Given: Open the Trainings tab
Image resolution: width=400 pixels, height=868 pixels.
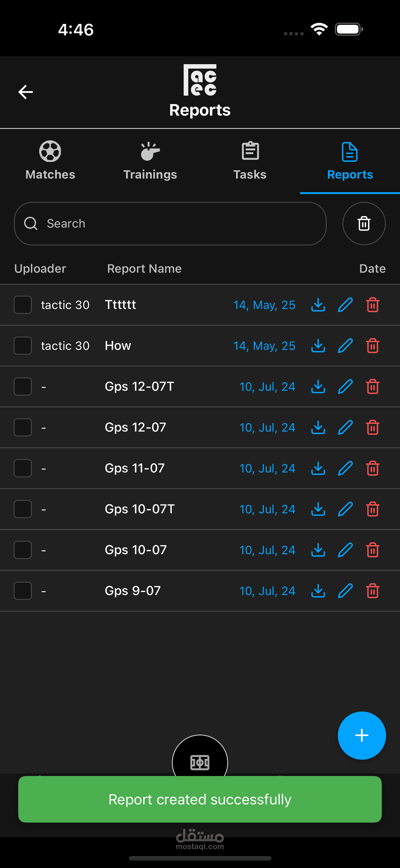Looking at the screenshot, I should pos(150,161).
